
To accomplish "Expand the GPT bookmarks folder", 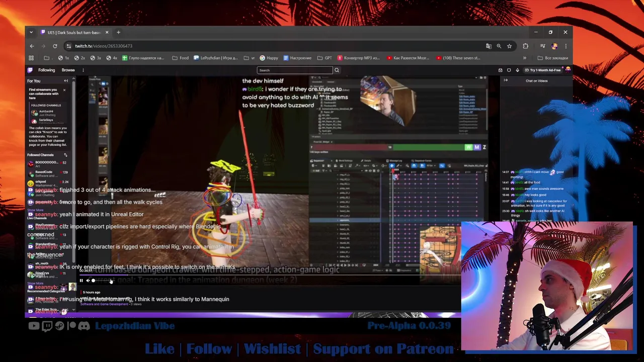I will [x=325, y=58].
